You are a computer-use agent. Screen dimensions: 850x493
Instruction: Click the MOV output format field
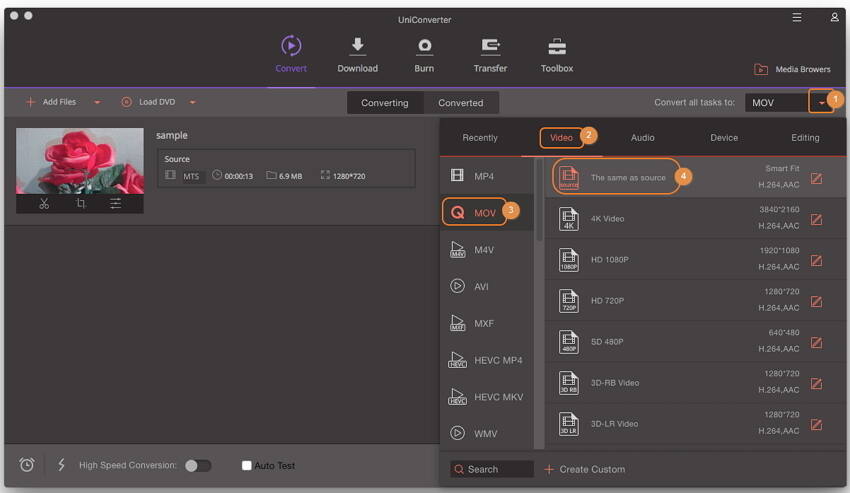(x=777, y=103)
